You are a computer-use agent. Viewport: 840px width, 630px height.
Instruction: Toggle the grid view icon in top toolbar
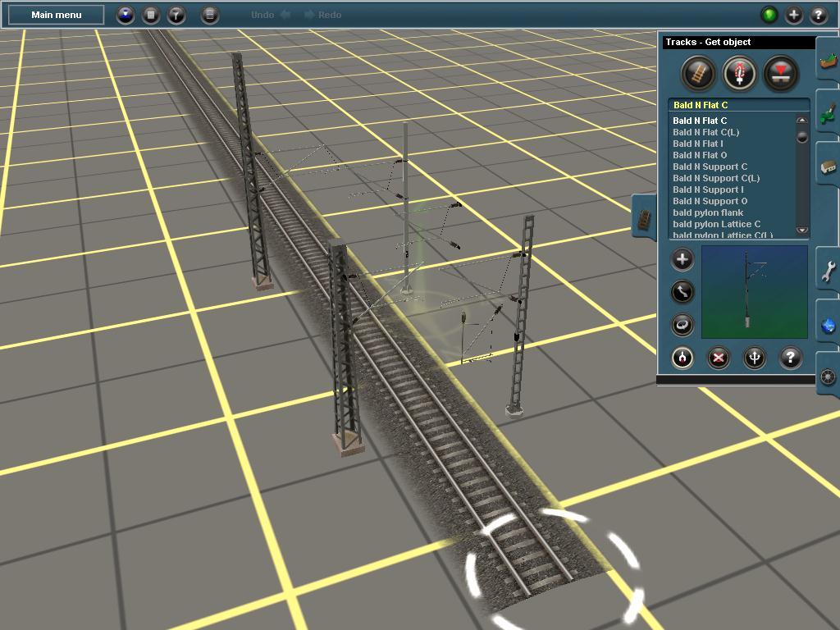click(x=210, y=15)
